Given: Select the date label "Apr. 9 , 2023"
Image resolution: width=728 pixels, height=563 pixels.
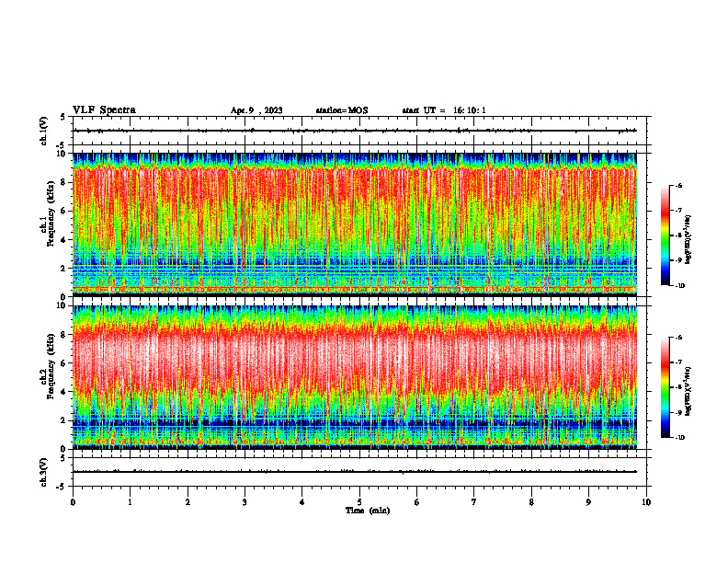Looking at the screenshot, I should coord(256,110).
